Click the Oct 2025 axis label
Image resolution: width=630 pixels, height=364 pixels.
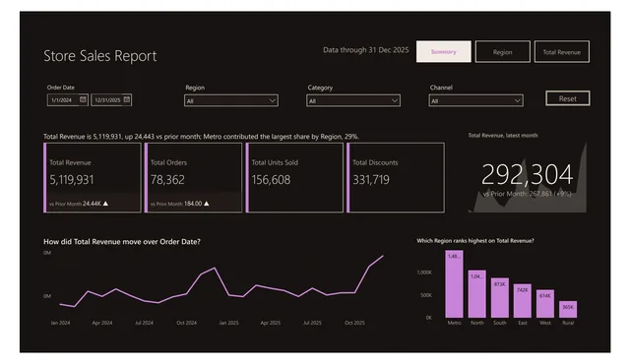point(354,323)
